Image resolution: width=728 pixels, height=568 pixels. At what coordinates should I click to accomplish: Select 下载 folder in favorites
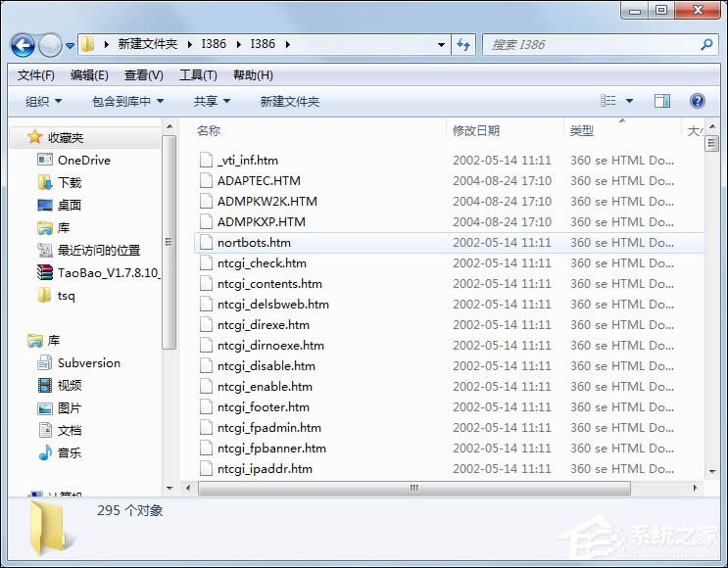pyautogui.click(x=60, y=182)
